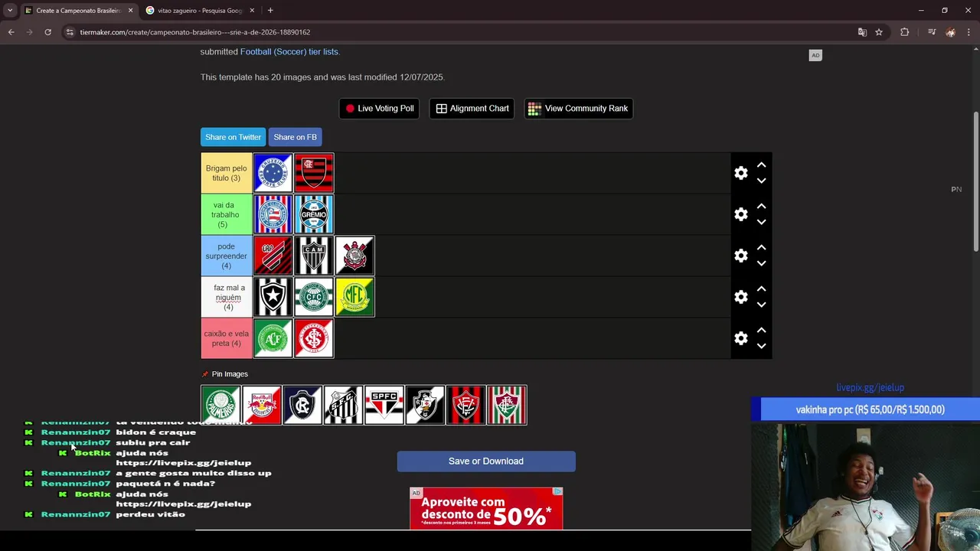Viewport: 980px width, 551px height.
Task: Open settings gear for Brigam pelo título row
Action: click(x=741, y=173)
